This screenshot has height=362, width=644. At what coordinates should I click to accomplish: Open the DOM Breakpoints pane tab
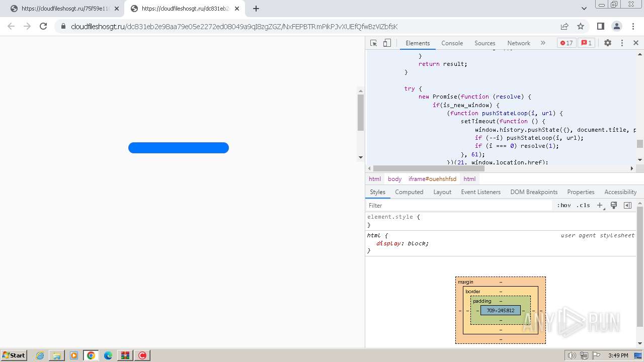tap(534, 192)
